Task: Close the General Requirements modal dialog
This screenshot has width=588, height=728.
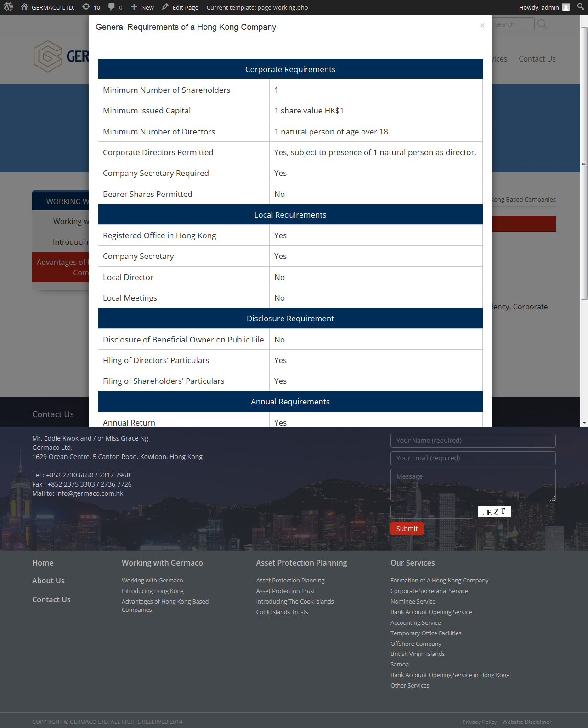Action: (482, 26)
